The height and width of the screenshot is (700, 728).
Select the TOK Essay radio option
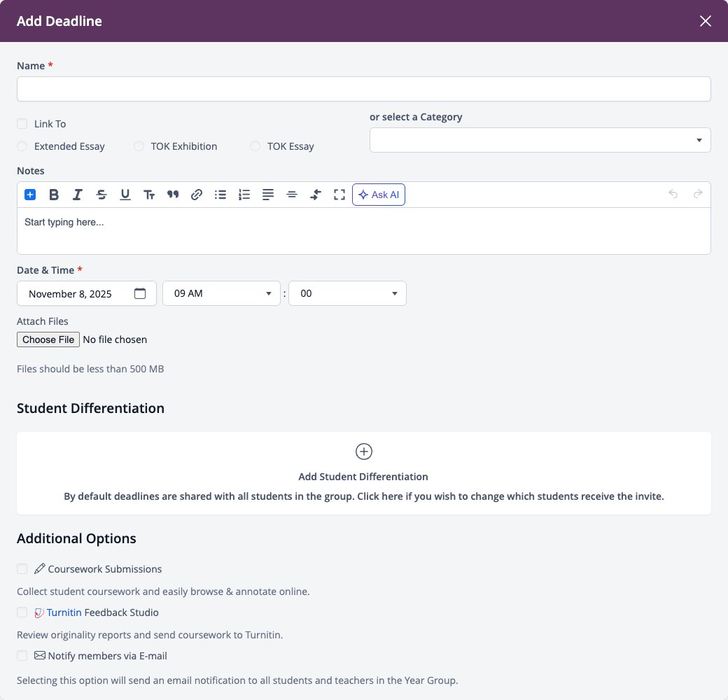pyautogui.click(x=255, y=146)
